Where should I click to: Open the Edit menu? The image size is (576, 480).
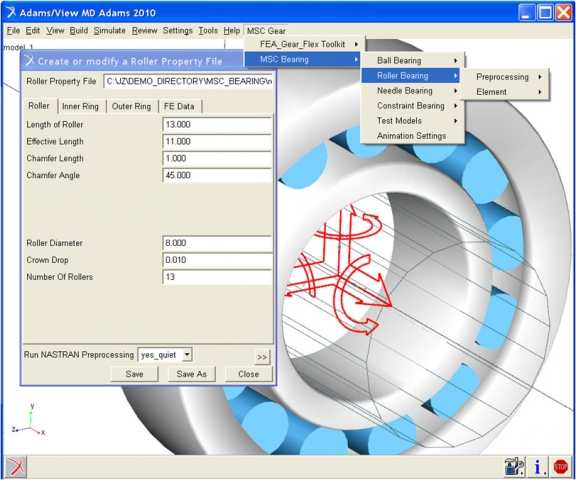[x=32, y=30]
